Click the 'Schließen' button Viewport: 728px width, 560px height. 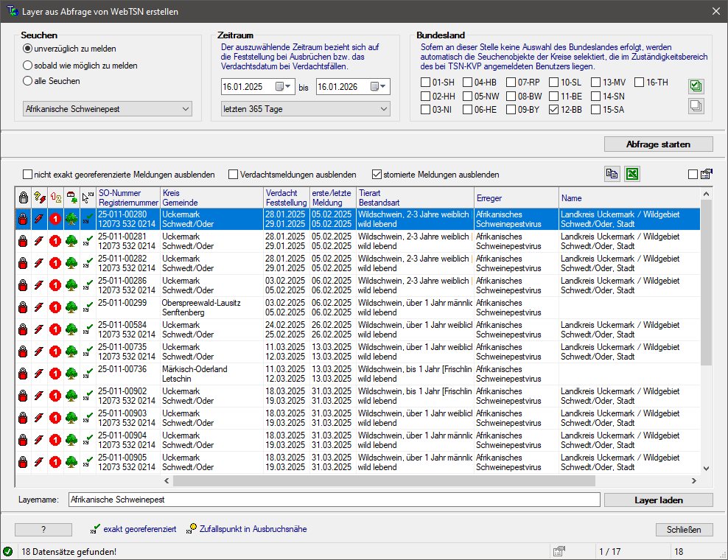click(x=684, y=530)
